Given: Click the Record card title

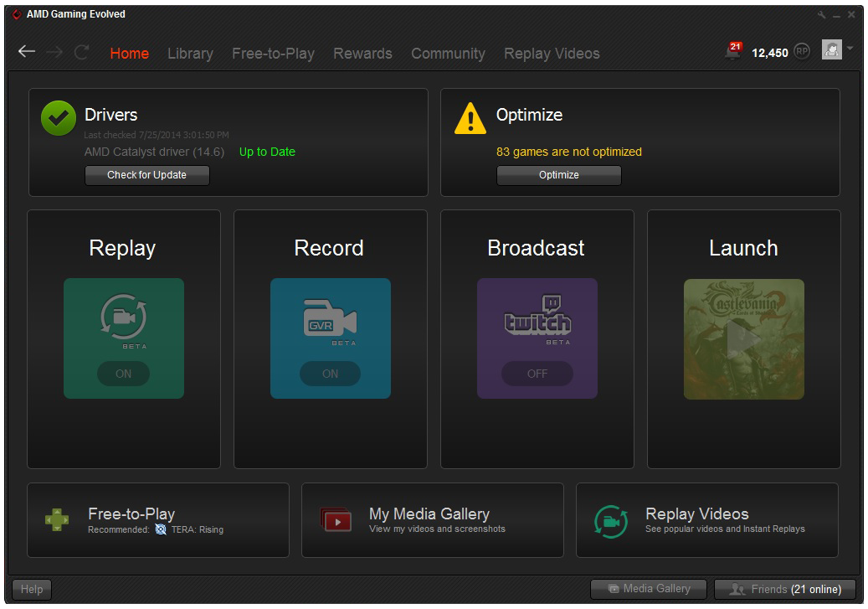Looking at the screenshot, I should point(329,248).
